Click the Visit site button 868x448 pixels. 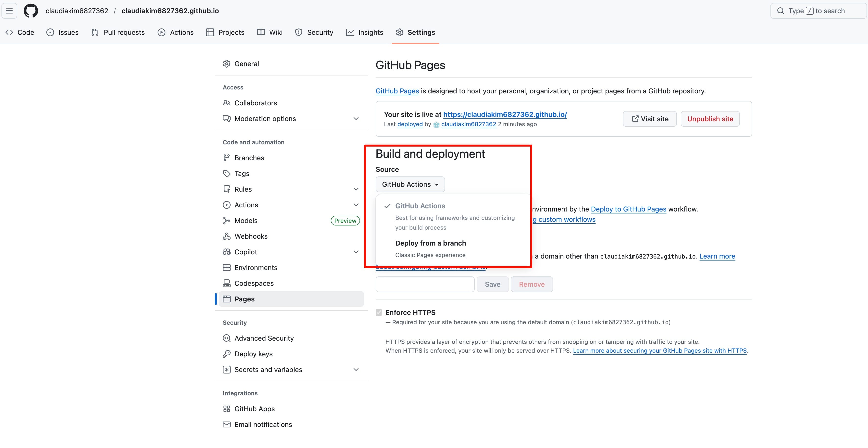click(649, 119)
